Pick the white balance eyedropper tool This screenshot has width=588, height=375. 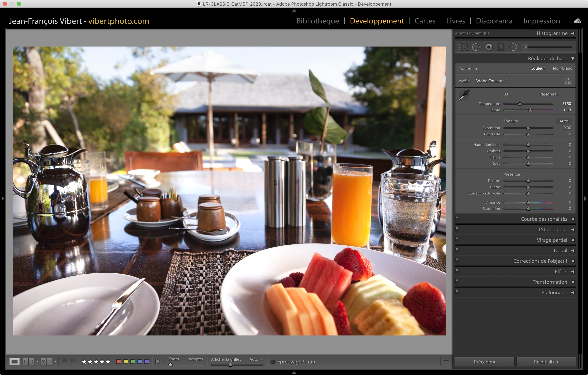pos(464,95)
